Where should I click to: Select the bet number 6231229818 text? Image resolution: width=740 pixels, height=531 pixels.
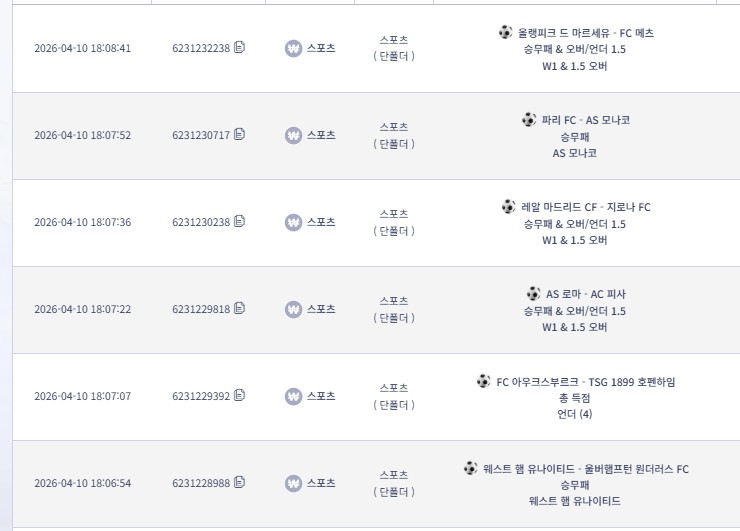(x=201, y=309)
